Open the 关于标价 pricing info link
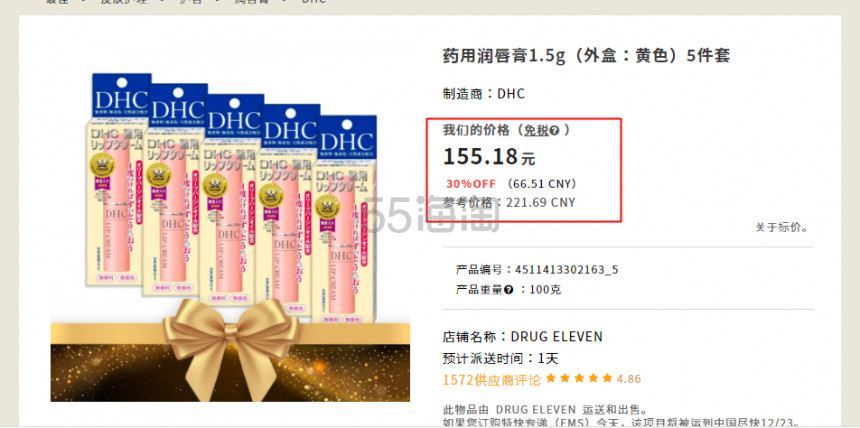This screenshot has width=860, height=428. pos(782,227)
